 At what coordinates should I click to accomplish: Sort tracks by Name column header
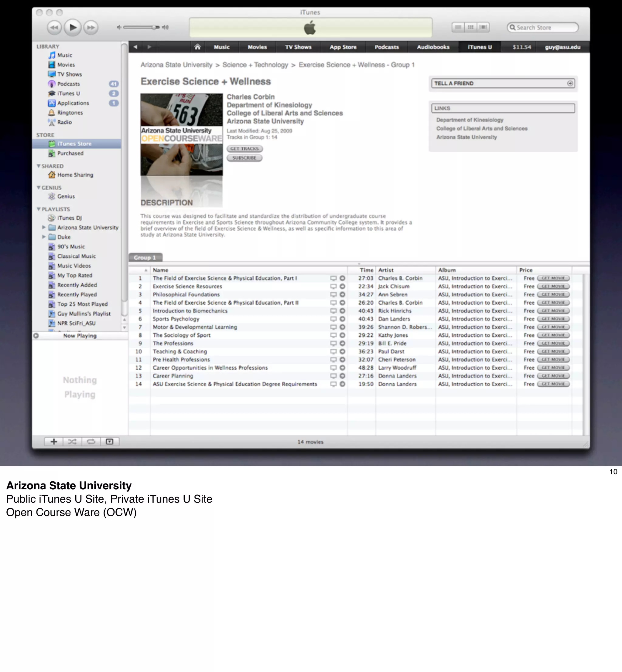249,270
